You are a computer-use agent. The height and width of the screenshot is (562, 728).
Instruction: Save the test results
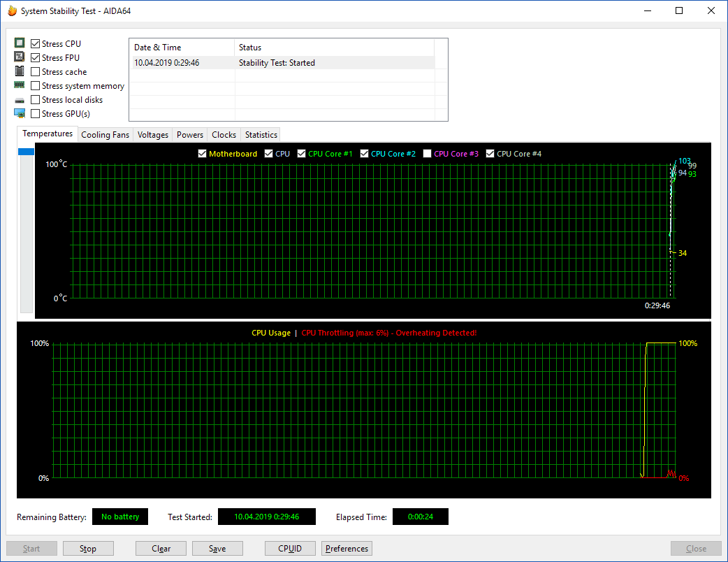tap(217, 549)
